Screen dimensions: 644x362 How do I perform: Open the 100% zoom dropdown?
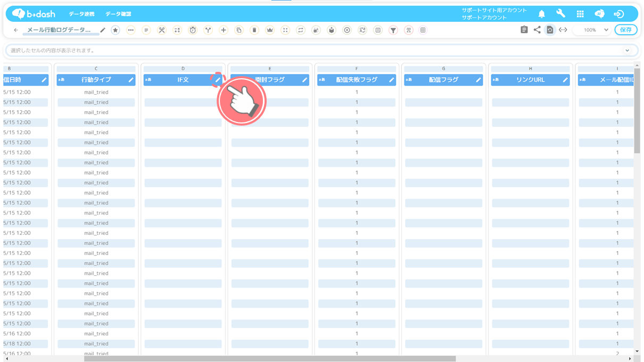point(592,30)
